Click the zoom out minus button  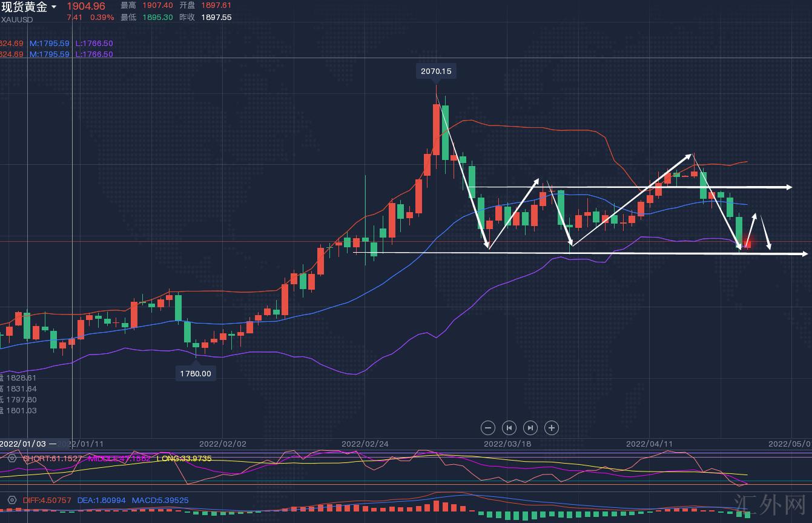coord(488,428)
